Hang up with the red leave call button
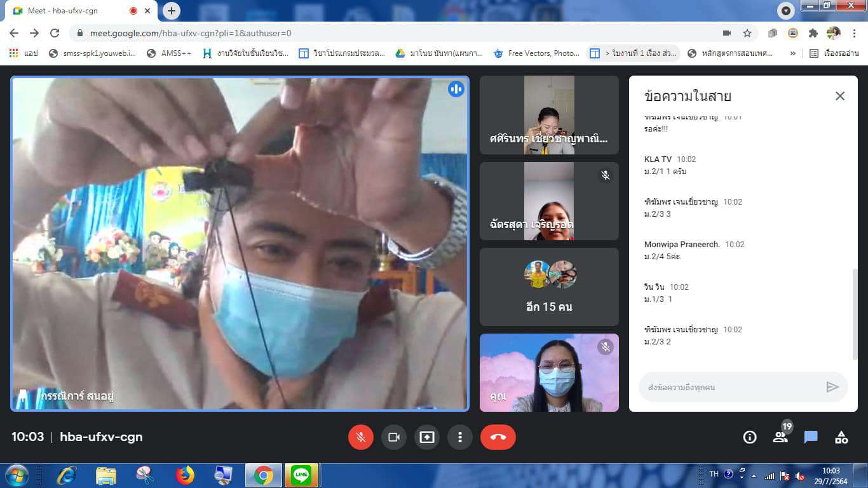 point(498,437)
